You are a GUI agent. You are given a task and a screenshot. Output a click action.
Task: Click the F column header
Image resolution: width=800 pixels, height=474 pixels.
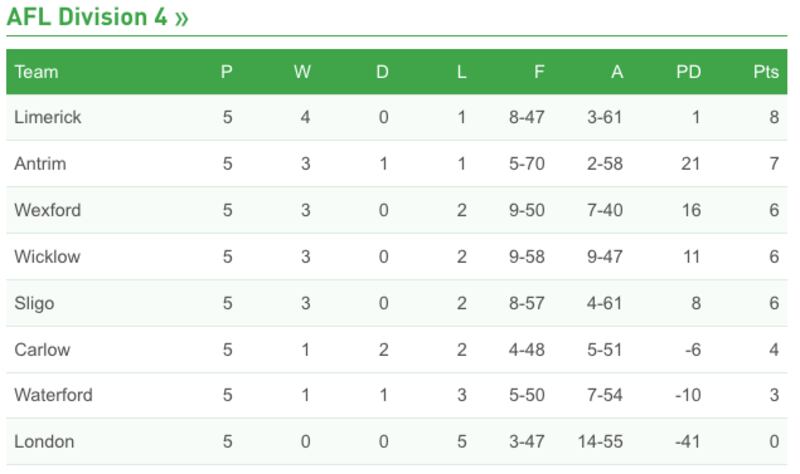click(539, 72)
